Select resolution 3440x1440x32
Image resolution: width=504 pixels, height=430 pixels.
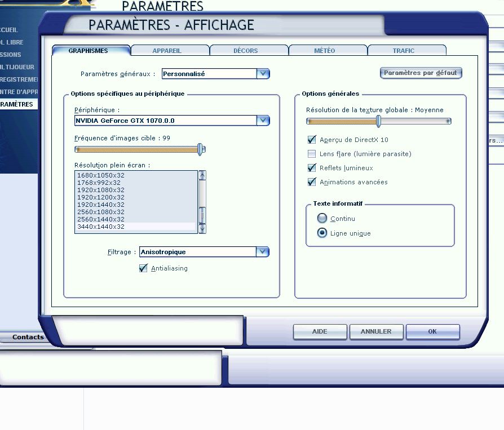136,227
